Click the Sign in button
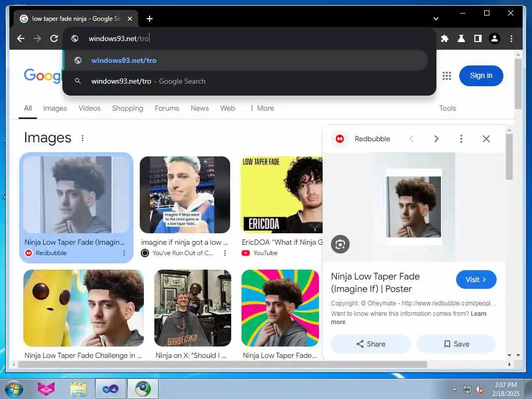The image size is (532, 399). click(481, 76)
